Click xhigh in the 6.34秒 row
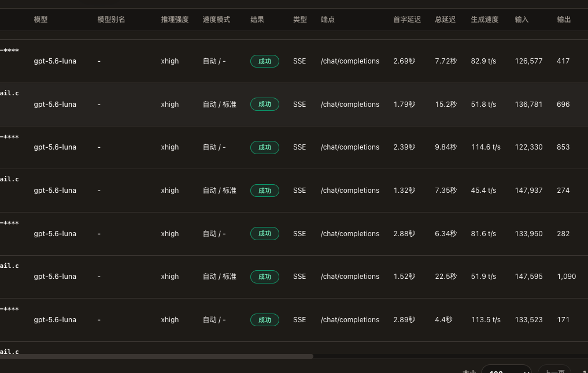The height and width of the screenshot is (373, 588). tap(170, 234)
